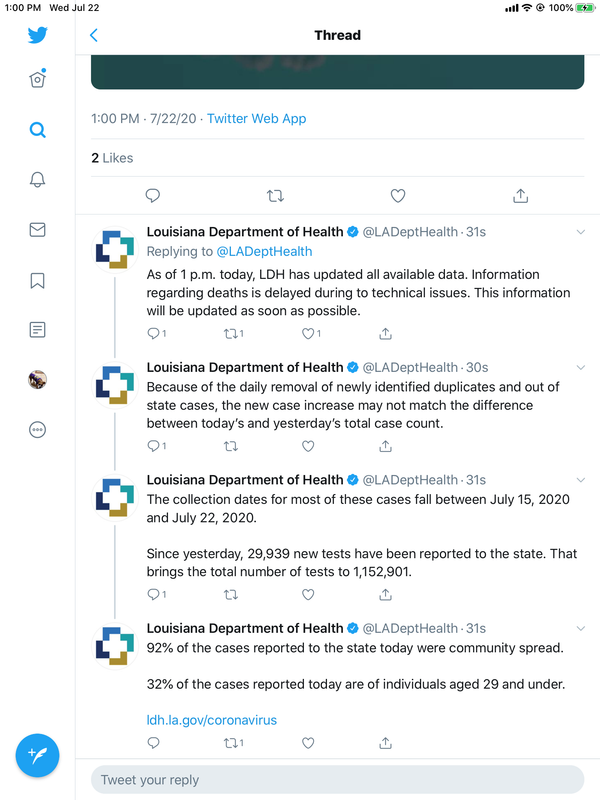This screenshot has height=800, width=600.
Task: Like the tweet about technical issues
Action: [308, 334]
